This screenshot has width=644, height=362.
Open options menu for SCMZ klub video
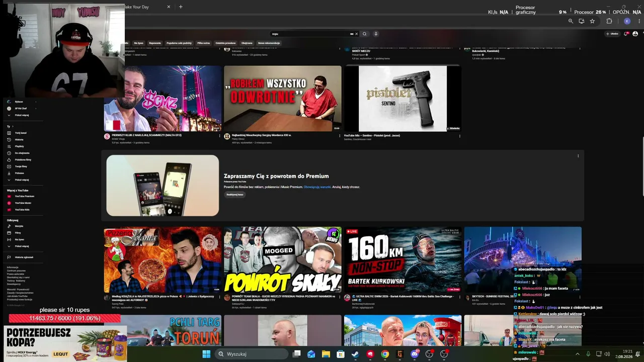click(x=219, y=136)
